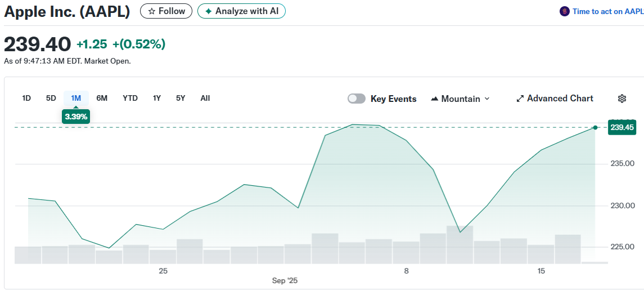Switch chart to 1Y range
Image resolution: width=644 pixels, height=290 pixels.
point(156,99)
